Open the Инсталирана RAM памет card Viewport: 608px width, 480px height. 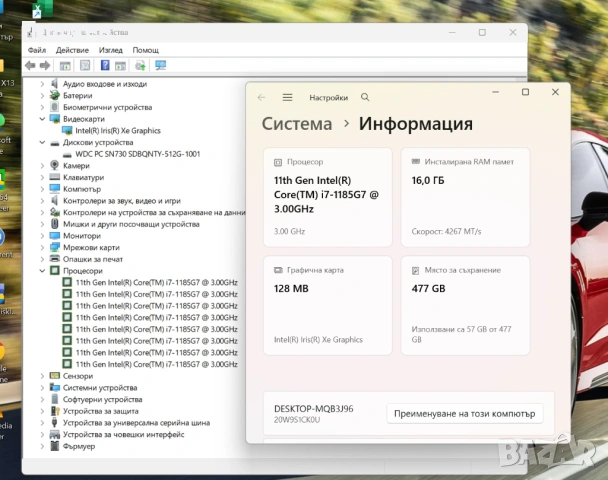(x=465, y=197)
